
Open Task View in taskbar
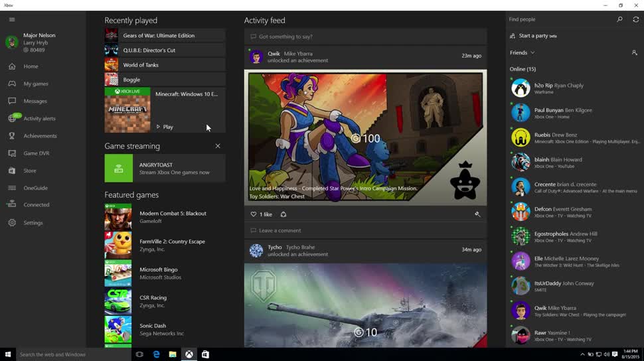(139, 354)
